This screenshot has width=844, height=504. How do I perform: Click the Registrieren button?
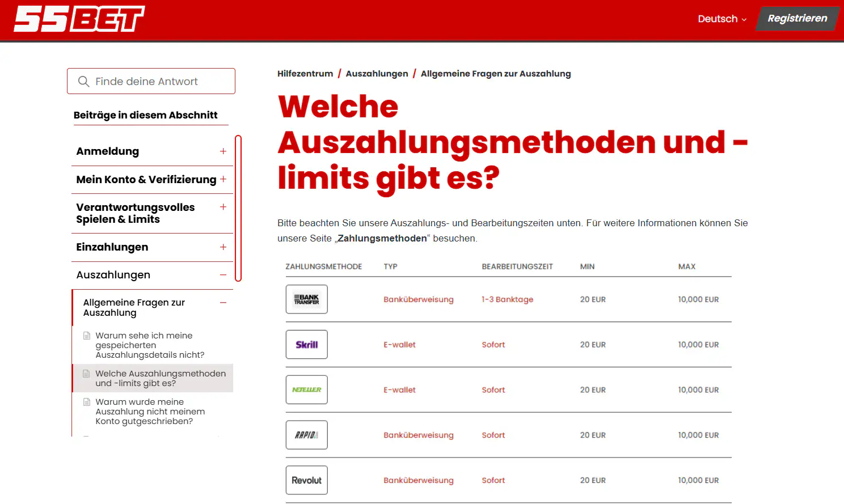click(797, 19)
